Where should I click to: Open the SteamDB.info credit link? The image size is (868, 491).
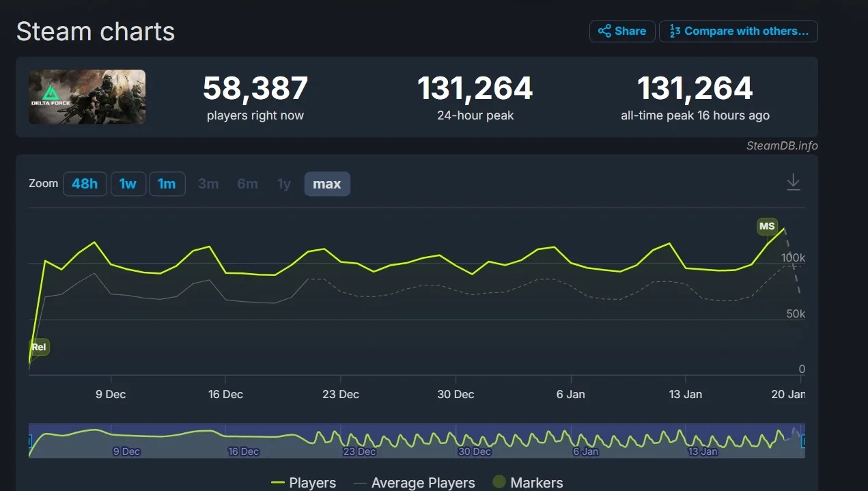781,145
